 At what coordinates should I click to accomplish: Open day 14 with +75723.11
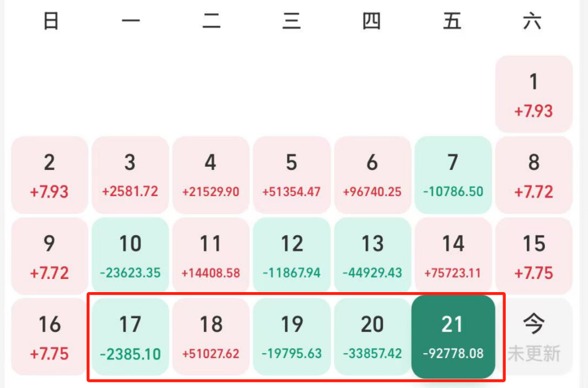coord(453,256)
